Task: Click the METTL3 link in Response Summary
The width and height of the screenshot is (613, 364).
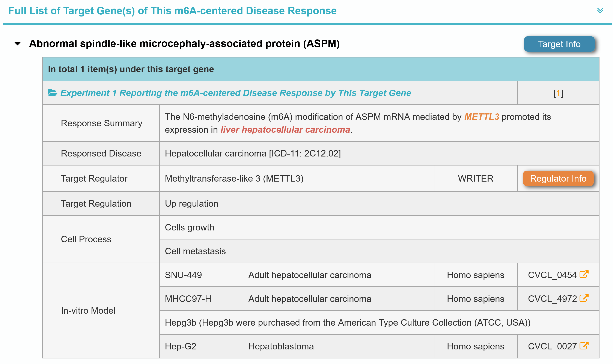Action: click(x=481, y=117)
